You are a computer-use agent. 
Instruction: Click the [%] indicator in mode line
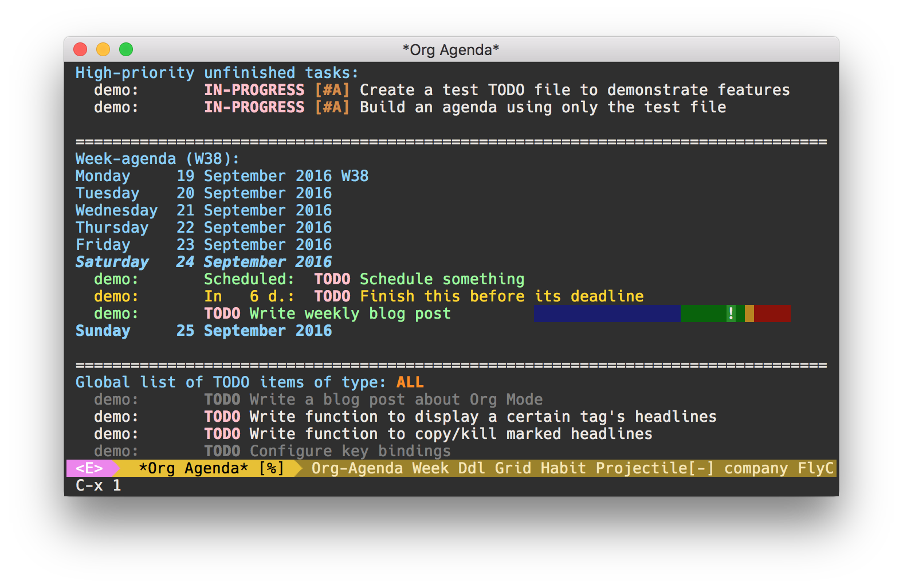coord(272,468)
